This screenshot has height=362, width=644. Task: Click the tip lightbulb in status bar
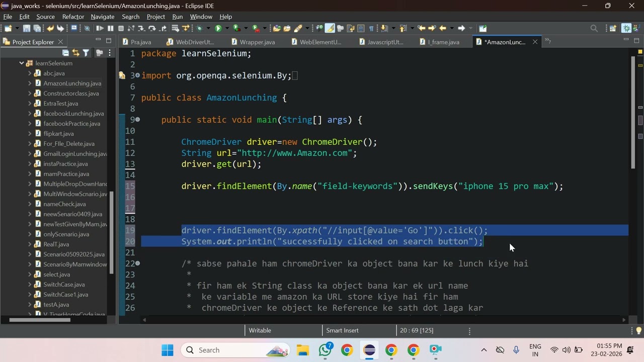[x=638, y=330]
